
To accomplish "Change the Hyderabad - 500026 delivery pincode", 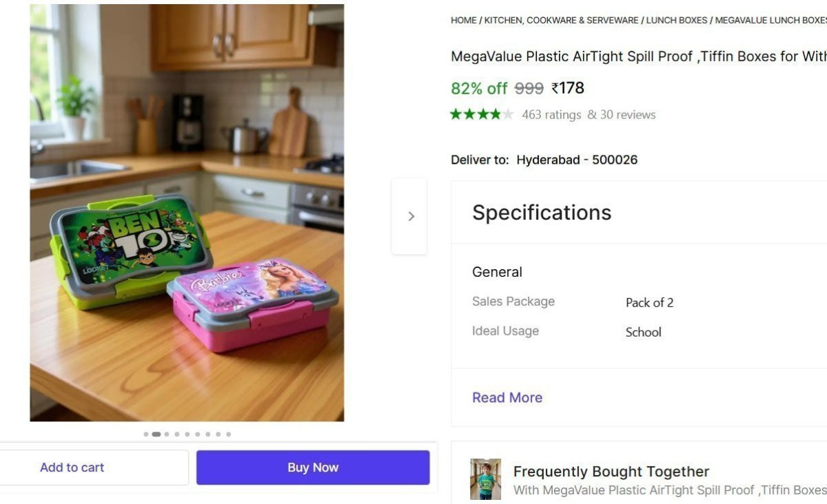I will click(x=577, y=160).
